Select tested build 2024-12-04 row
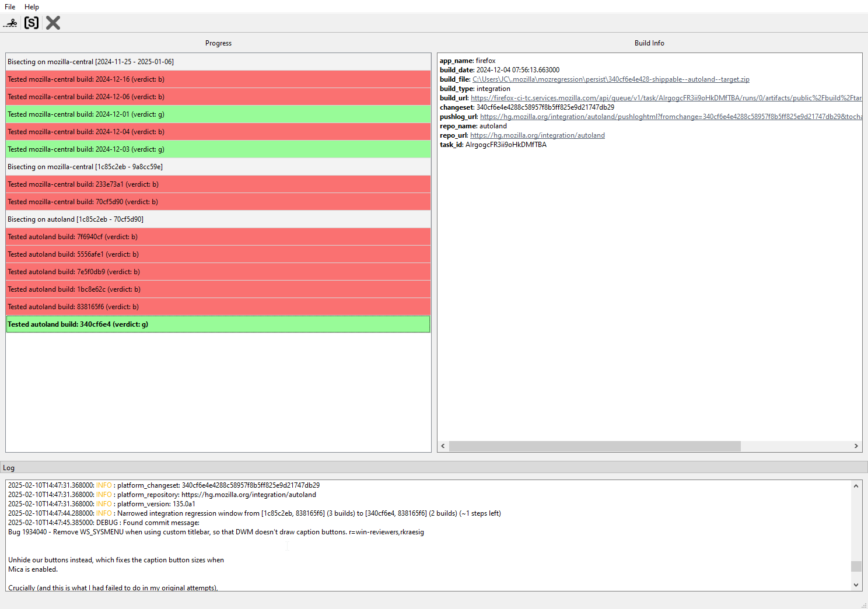The width and height of the screenshot is (868, 609). click(218, 132)
